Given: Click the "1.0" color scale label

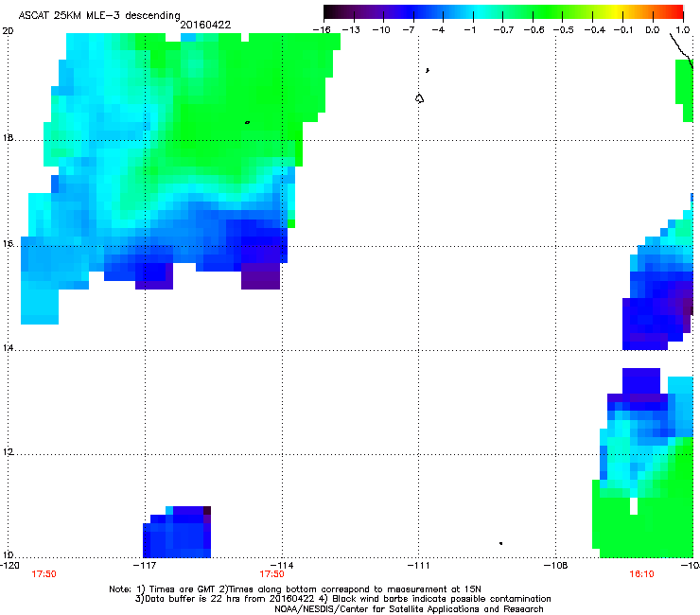Looking at the screenshot, I should click(x=683, y=30).
